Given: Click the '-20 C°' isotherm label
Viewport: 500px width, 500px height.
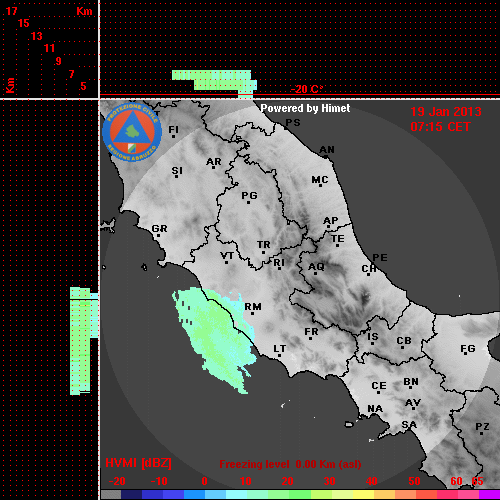Looking at the screenshot, I should pos(306,89).
